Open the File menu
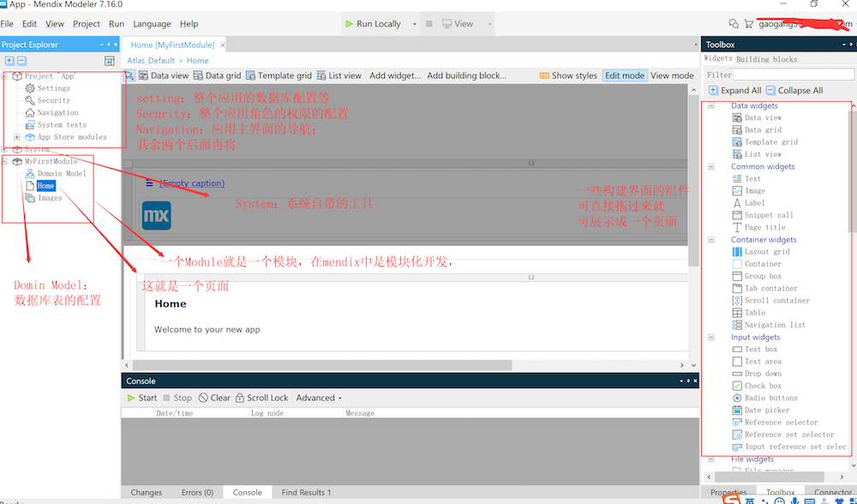 pyautogui.click(x=7, y=24)
